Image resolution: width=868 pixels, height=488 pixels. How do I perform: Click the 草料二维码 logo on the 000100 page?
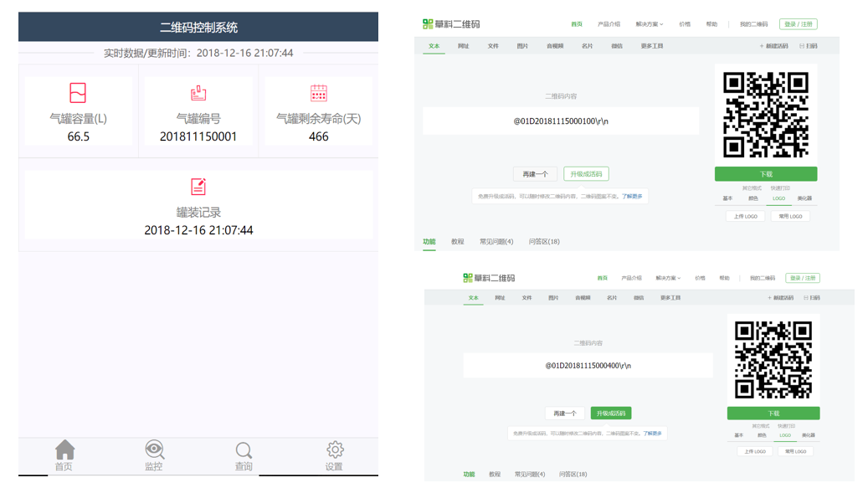click(x=451, y=23)
